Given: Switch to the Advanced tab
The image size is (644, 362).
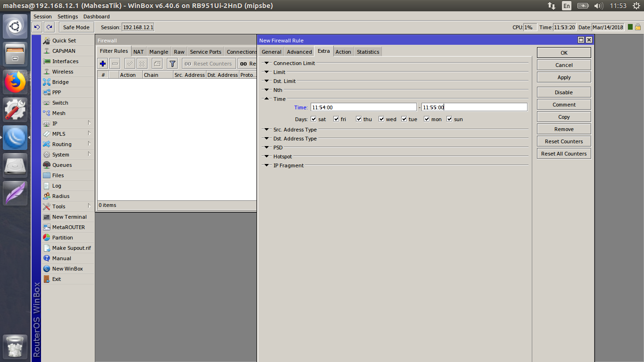Looking at the screenshot, I should tap(299, 52).
